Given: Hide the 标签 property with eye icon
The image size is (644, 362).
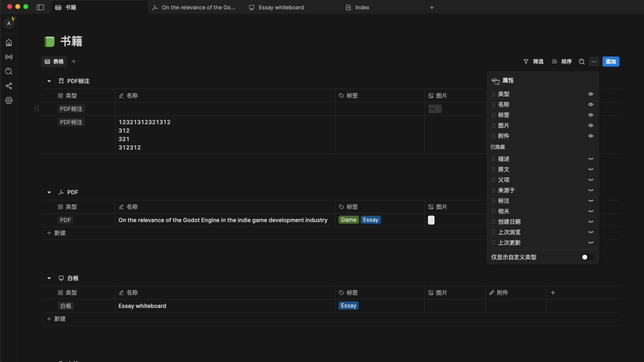Looking at the screenshot, I should (591, 115).
